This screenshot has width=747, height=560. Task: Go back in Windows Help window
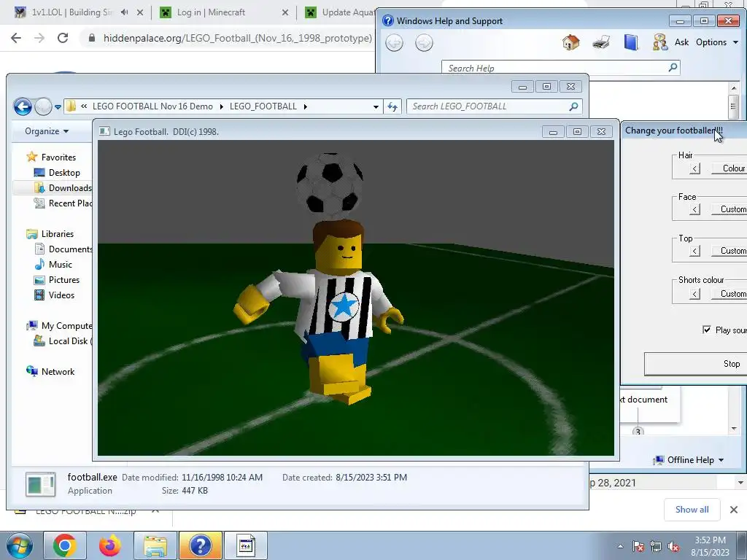tap(394, 43)
